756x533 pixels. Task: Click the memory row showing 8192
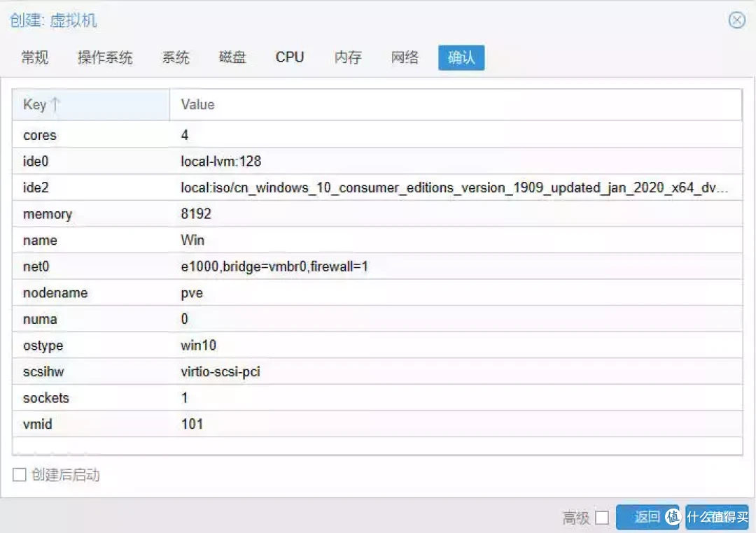(210, 214)
